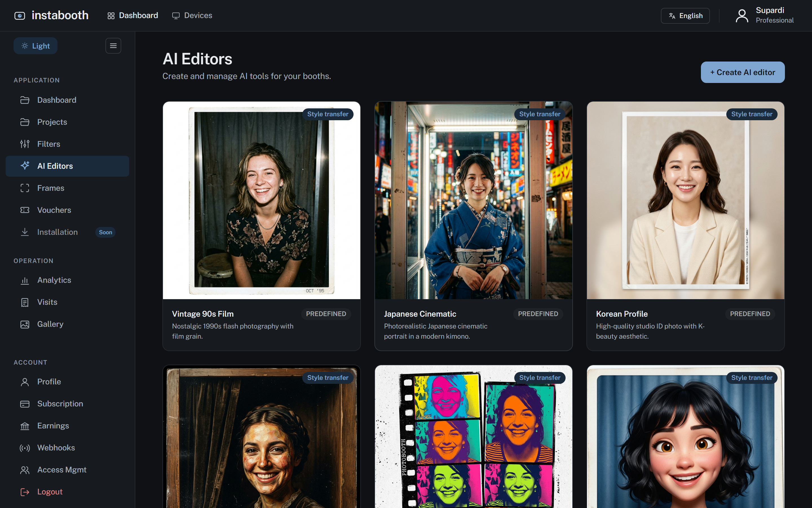Click the Webhooks broadcast icon

pyautogui.click(x=25, y=448)
